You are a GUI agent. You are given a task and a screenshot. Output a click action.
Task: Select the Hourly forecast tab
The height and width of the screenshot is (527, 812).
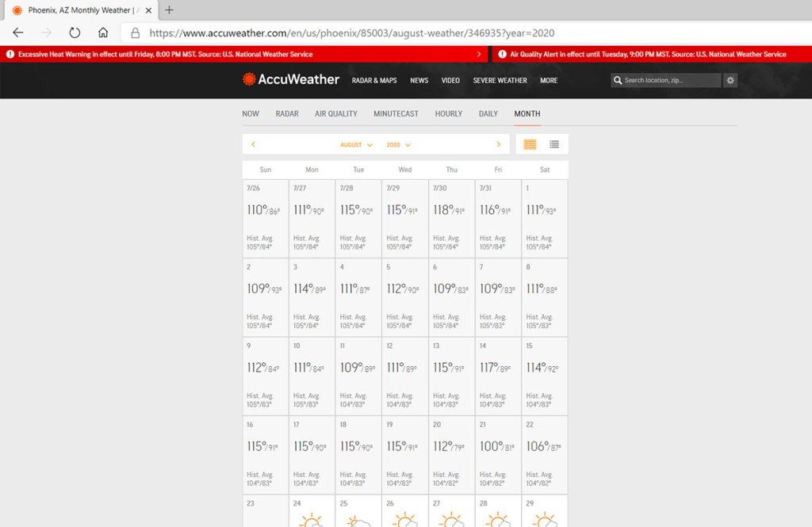[x=448, y=113]
